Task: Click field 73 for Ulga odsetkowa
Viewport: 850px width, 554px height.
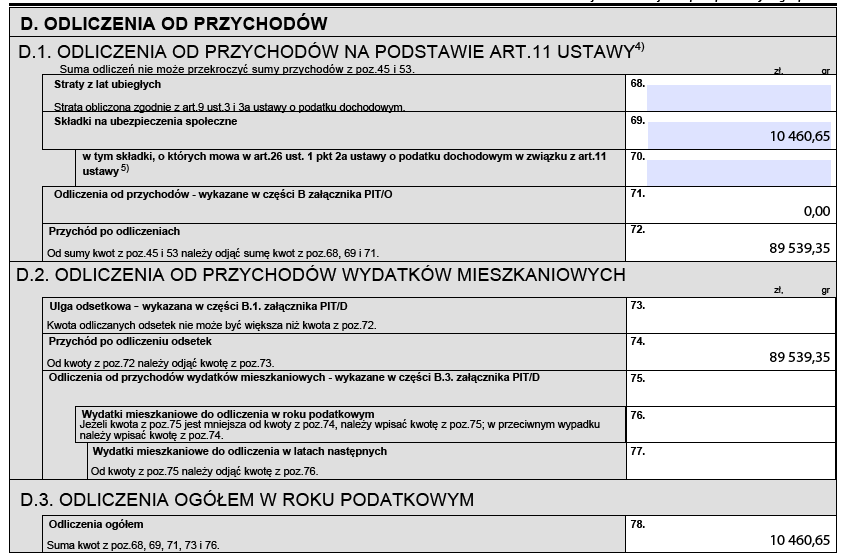Action: (x=731, y=315)
